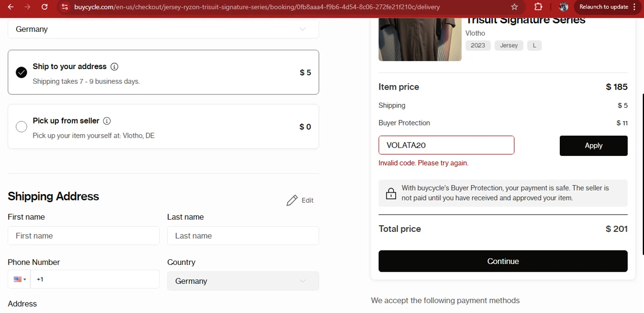This screenshot has width=644, height=313.
Task: Click the browser forward arrow
Action: coord(27,7)
